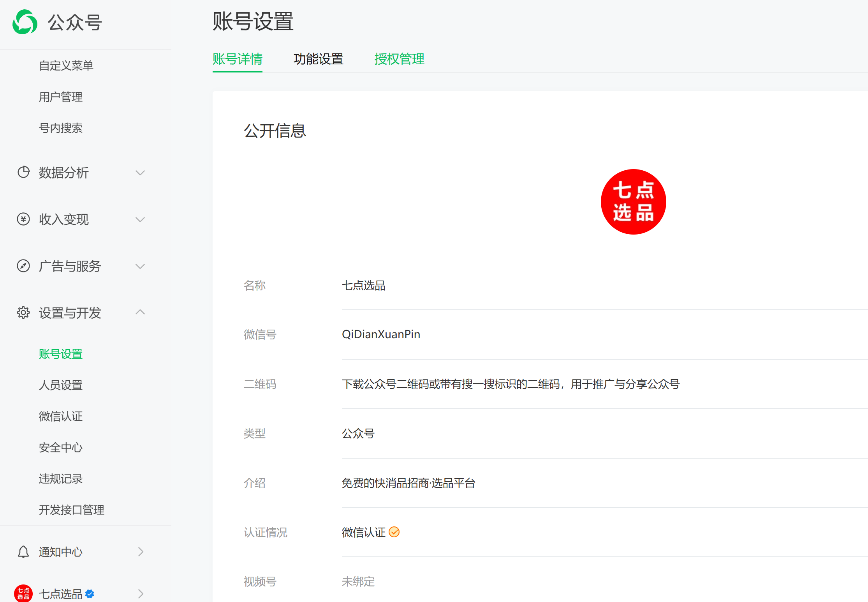This screenshot has width=868, height=602.
Task: Open 通知中心 right arrow
Action: [141, 552]
